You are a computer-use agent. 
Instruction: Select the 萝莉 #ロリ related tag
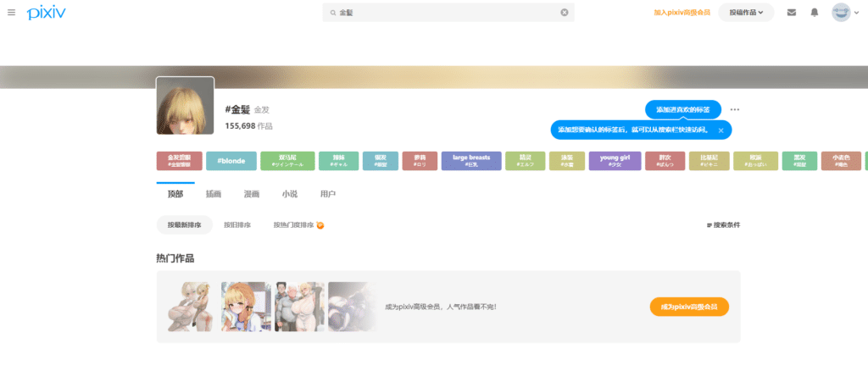click(420, 161)
